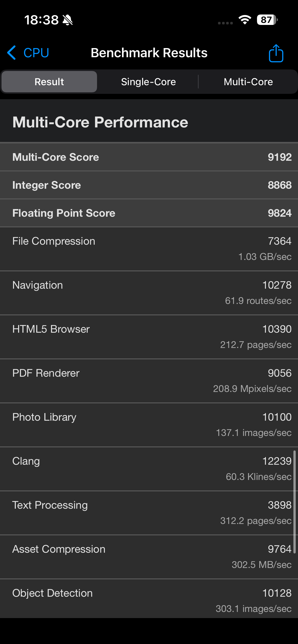Switch to the Single-Core tab
298x644 pixels.
click(x=148, y=82)
